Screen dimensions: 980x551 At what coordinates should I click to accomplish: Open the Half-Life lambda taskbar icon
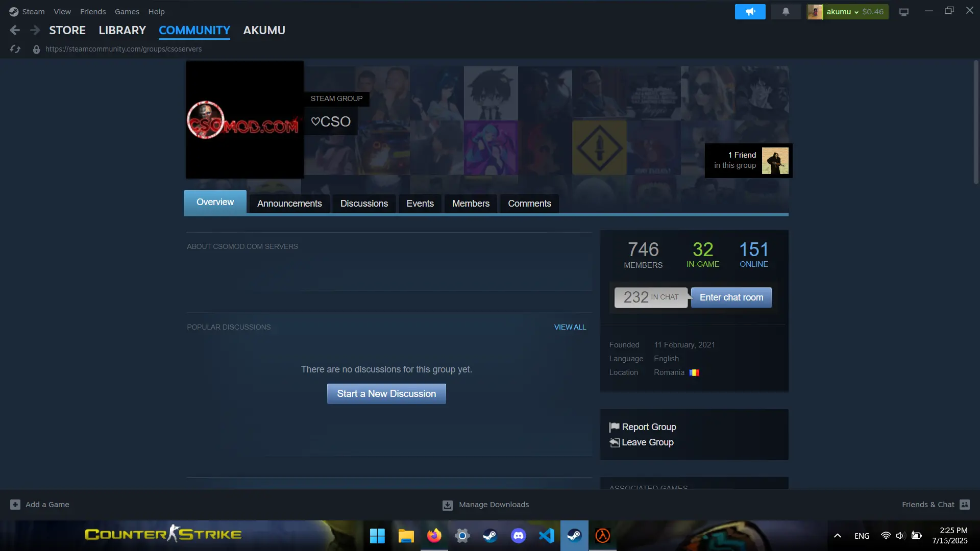pyautogui.click(x=603, y=536)
